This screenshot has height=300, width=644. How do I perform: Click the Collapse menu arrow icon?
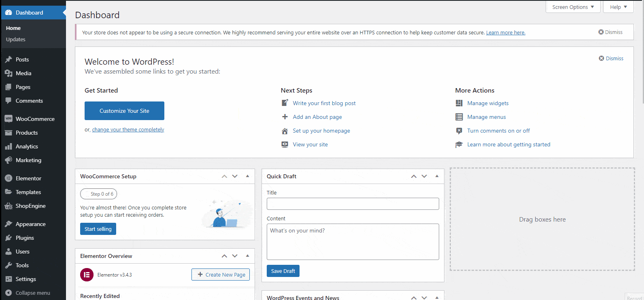tap(9, 293)
